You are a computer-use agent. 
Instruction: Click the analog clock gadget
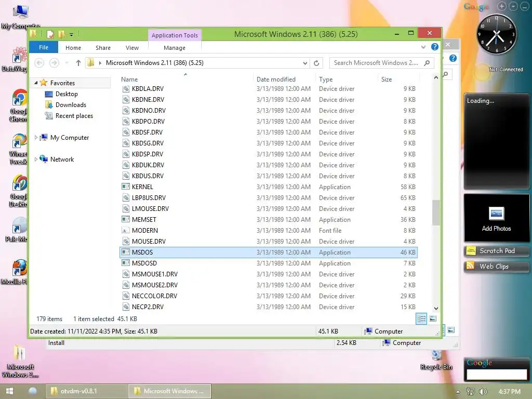[496, 34]
